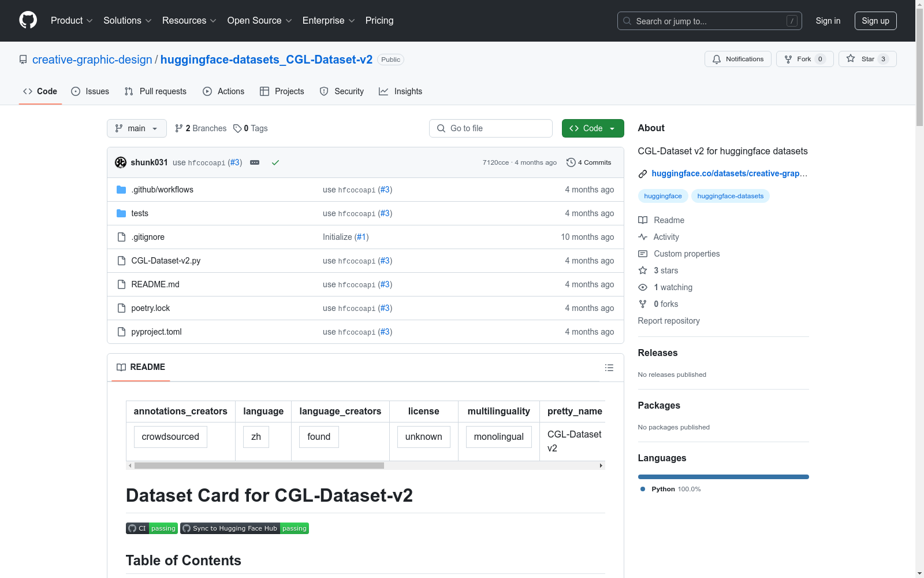Switch to the Projects tab
924x578 pixels.
coord(282,91)
